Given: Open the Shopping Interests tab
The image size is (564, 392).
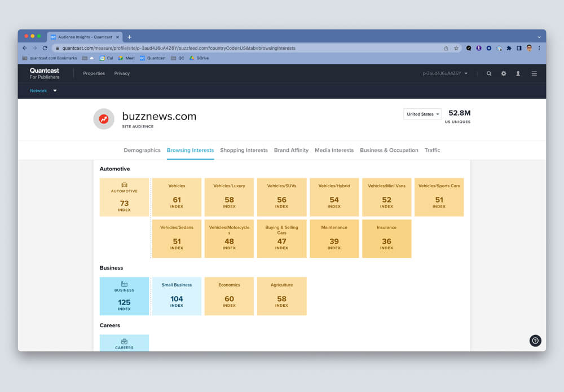Looking at the screenshot, I should (x=244, y=151).
